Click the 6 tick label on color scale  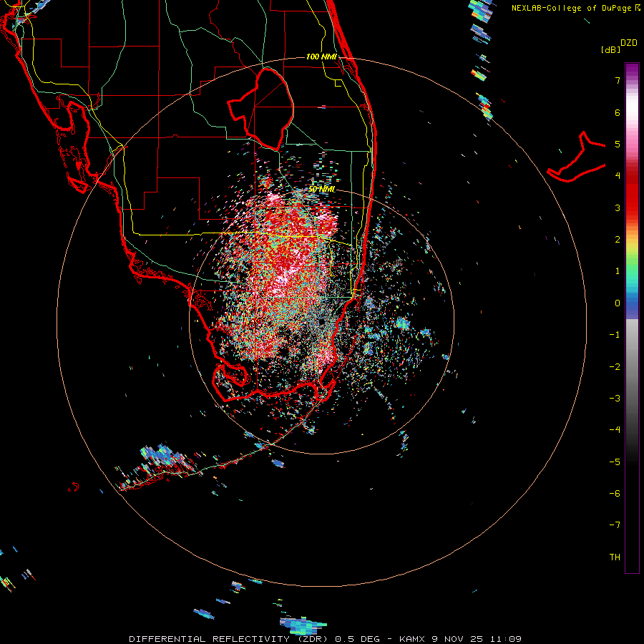(x=618, y=112)
